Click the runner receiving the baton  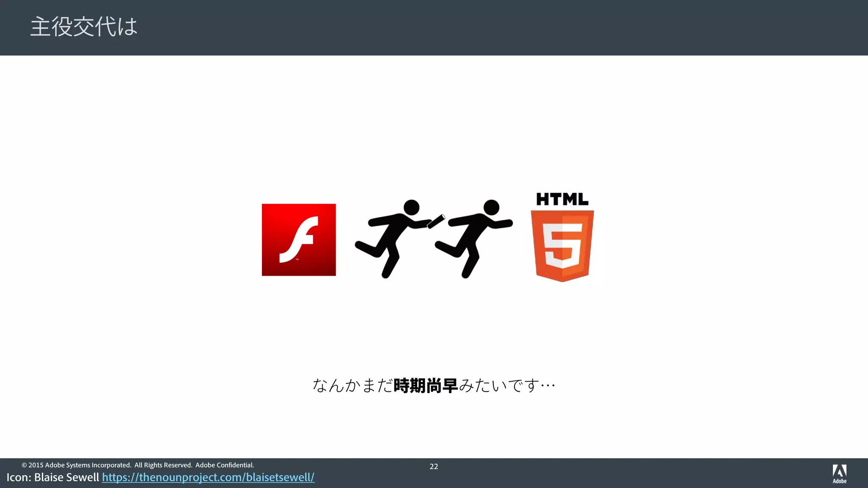pyautogui.click(x=474, y=238)
